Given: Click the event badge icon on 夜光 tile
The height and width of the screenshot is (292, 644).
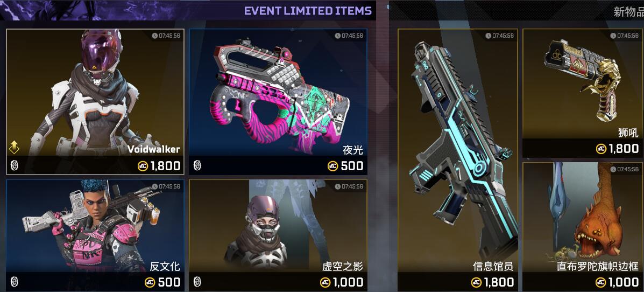Looking at the screenshot, I should 198,166.
